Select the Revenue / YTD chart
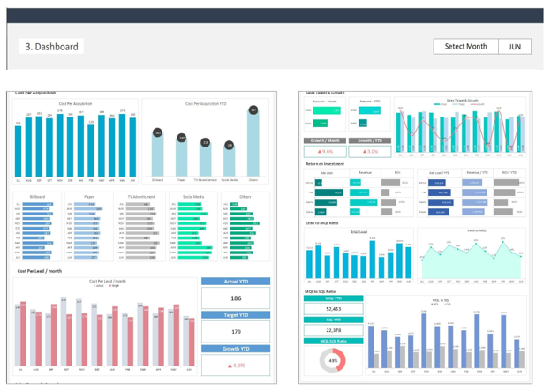Screen dimensions: 551x392 pos(477,192)
